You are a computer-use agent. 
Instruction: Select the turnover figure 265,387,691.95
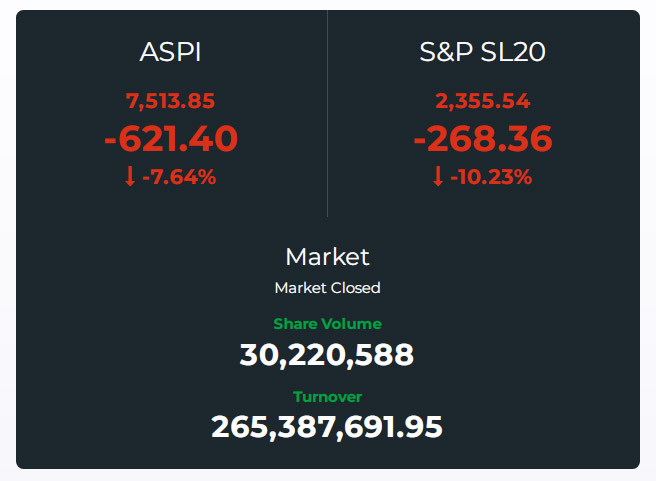point(327,427)
